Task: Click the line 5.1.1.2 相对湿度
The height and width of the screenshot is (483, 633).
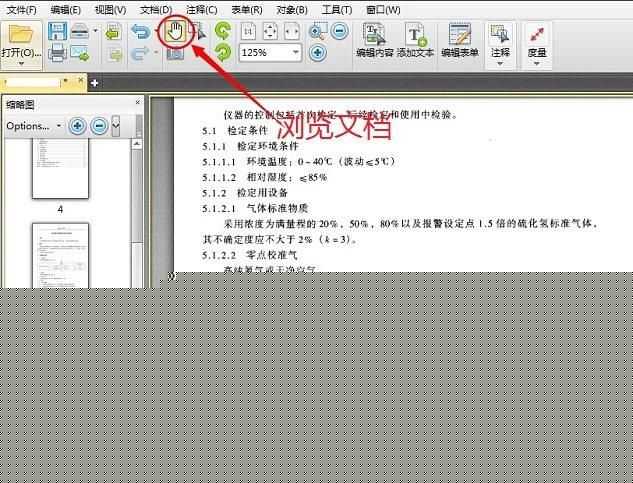Action: pos(265,177)
